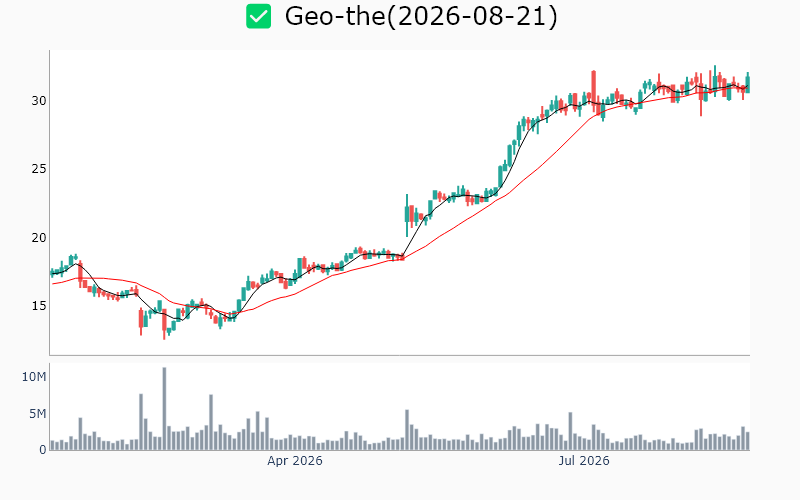Select the 25 price axis label
The height and width of the screenshot is (500, 800).
tap(39, 169)
